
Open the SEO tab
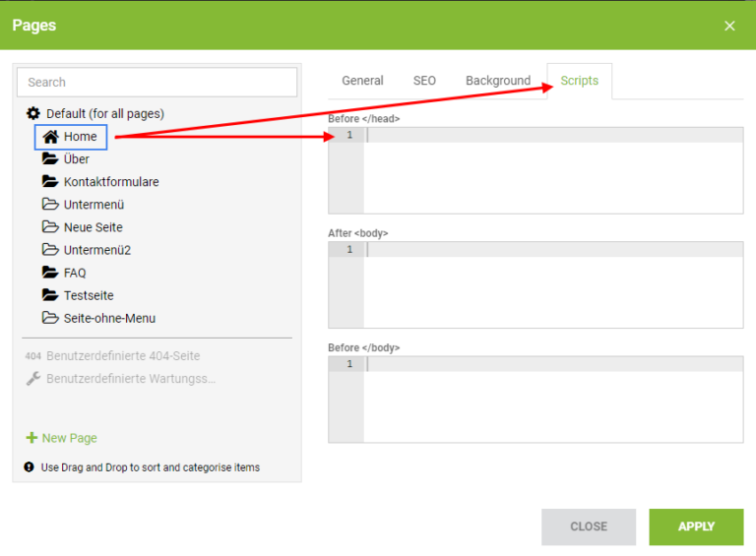[424, 81]
